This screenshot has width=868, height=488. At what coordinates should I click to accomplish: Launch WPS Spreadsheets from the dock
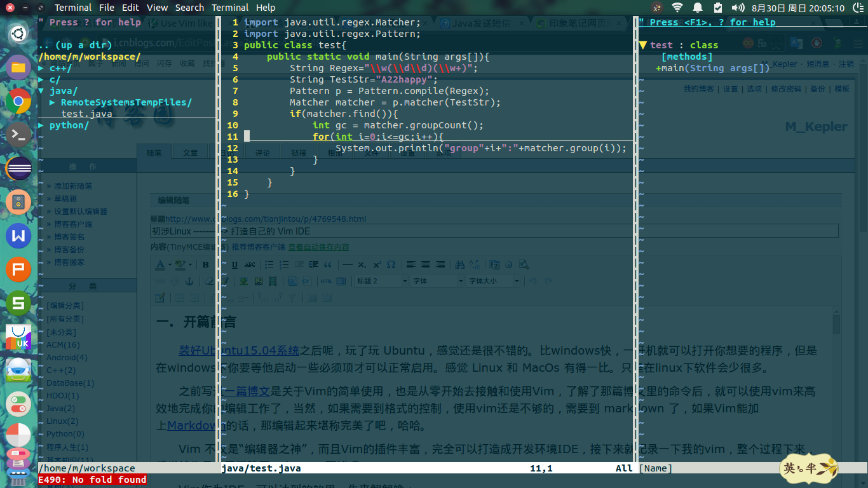click(x=18, y=304)
